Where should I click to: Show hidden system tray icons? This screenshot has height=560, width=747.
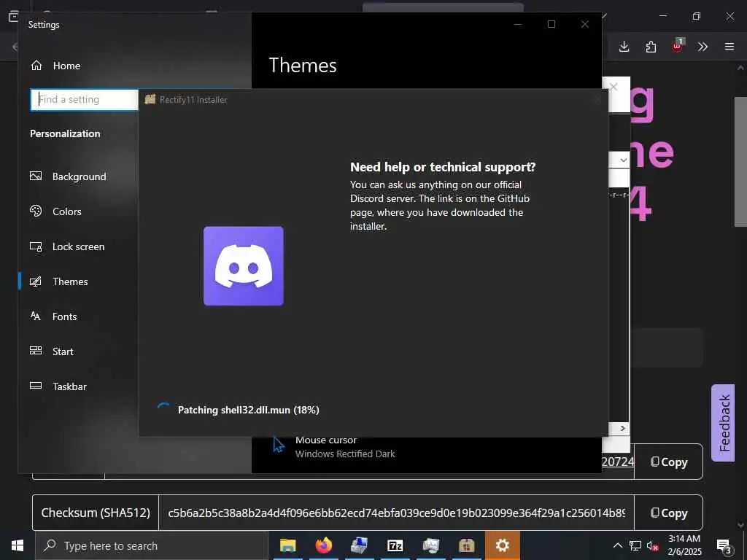pyautogui.click(x=617, y=545)
